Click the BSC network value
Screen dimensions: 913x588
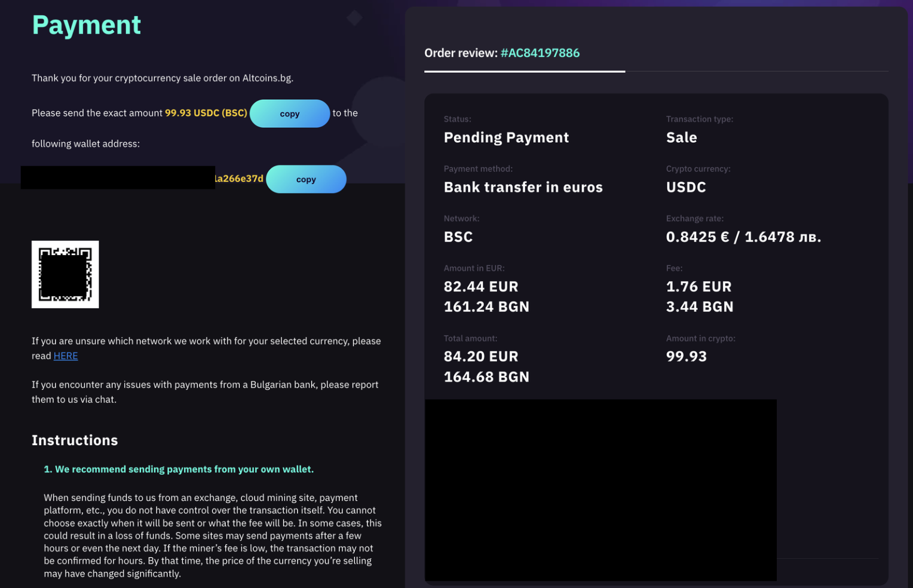[x=458, y=237]
